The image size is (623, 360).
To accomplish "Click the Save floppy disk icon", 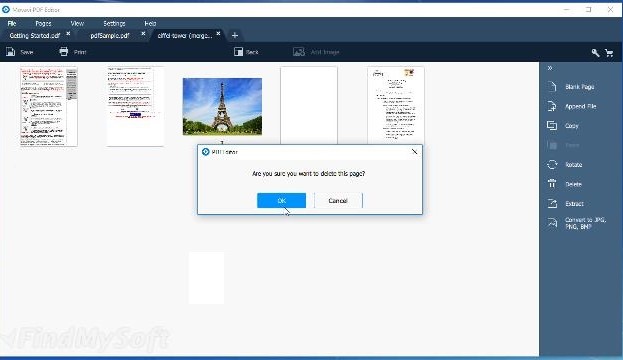I will point(11,52).
